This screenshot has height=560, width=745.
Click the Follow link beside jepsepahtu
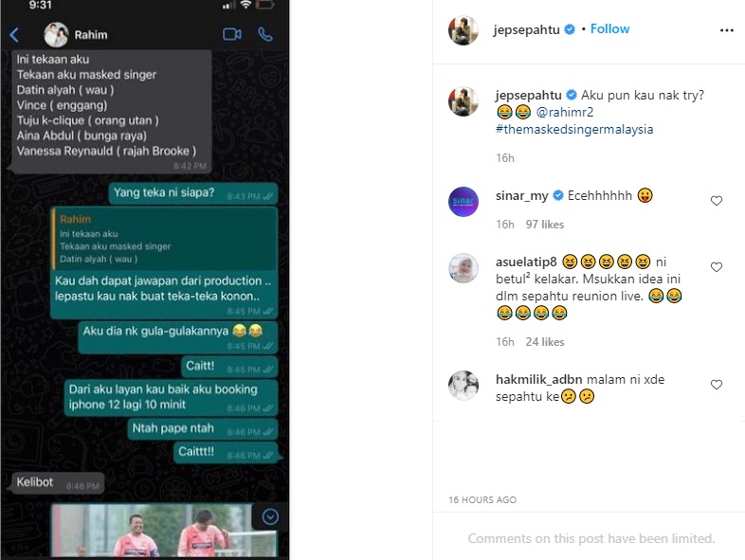[609, 29]
